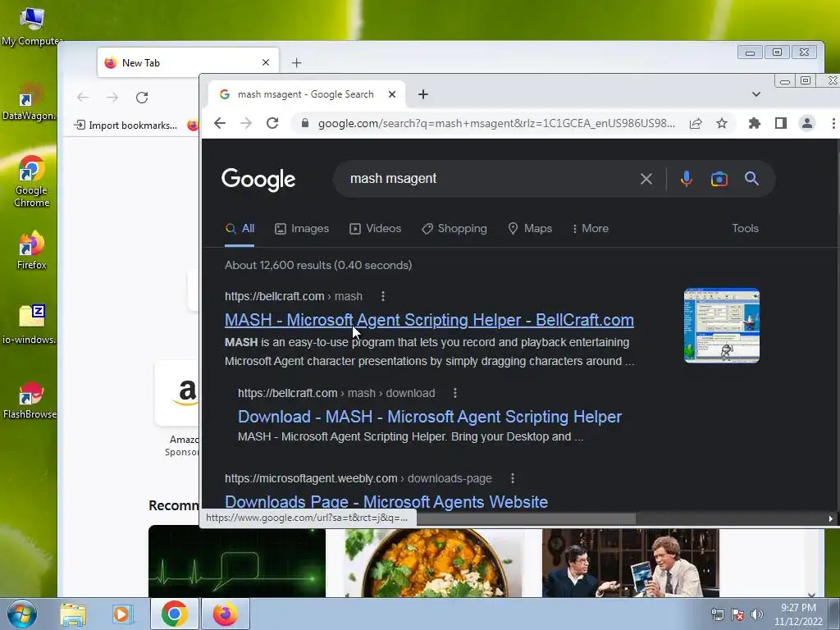Image resolution: width=840 pixels, height=630 pixels.
Task: Open the DataWagon desktop shortcut
Action: point(29,102)
